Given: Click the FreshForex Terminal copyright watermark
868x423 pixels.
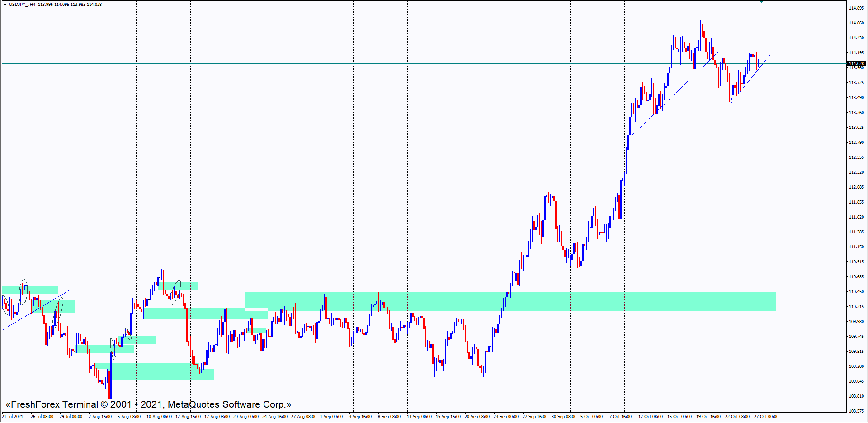Looking at the screenshot, I should click(x=148, y=404).
